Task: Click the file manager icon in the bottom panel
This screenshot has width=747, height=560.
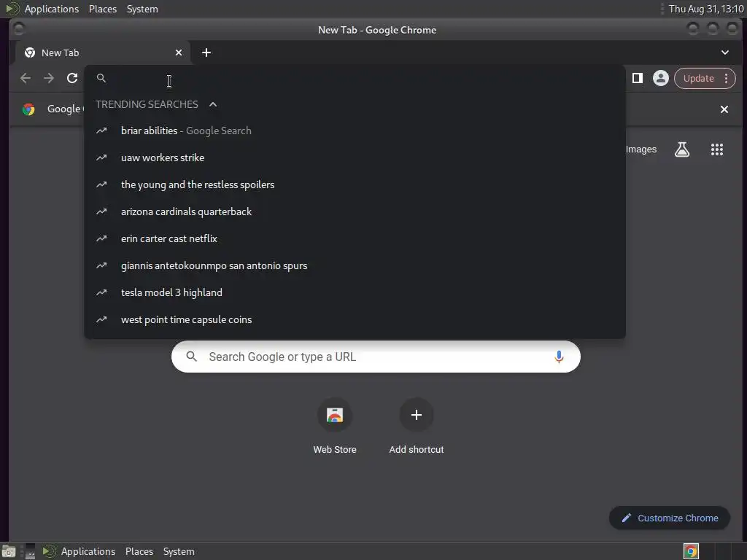Action: click(9, 551)
